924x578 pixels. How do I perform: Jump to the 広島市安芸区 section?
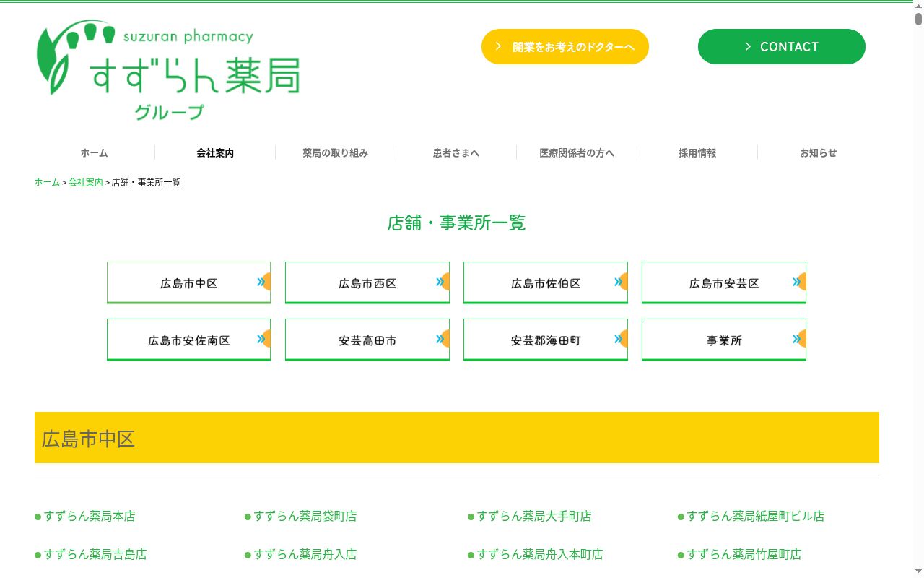724,282
